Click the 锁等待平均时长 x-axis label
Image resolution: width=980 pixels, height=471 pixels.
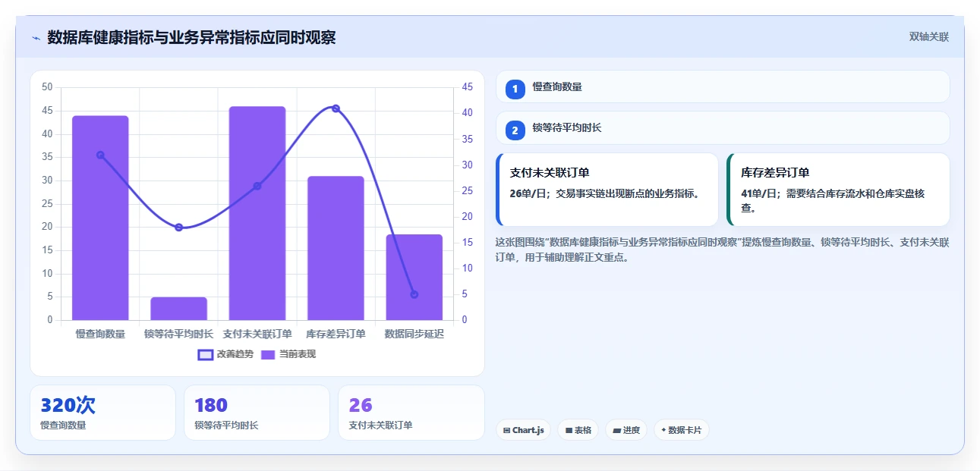pos(178,334)
